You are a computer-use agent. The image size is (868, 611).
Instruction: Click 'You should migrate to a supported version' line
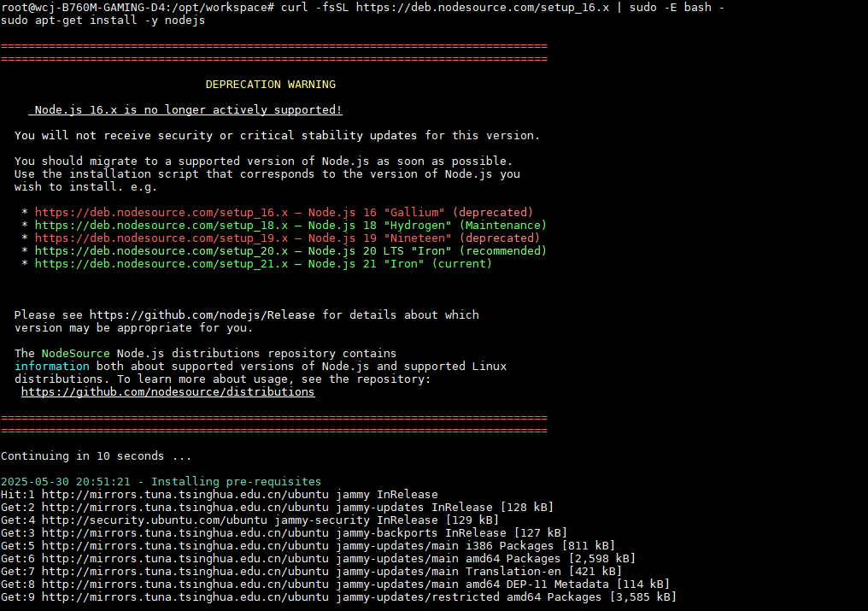pos(263,162)
